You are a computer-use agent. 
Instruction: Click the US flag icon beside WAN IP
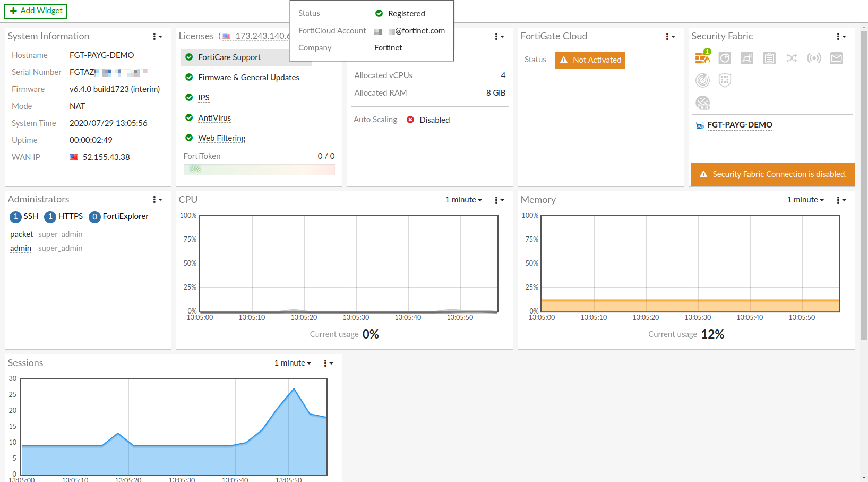point(74,157)
